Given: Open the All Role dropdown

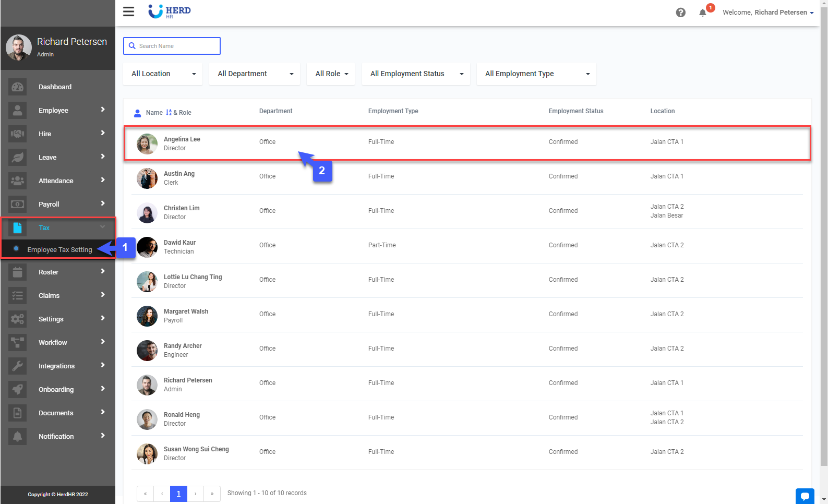Looking at the screenshot, I should (x=331, y=74).
